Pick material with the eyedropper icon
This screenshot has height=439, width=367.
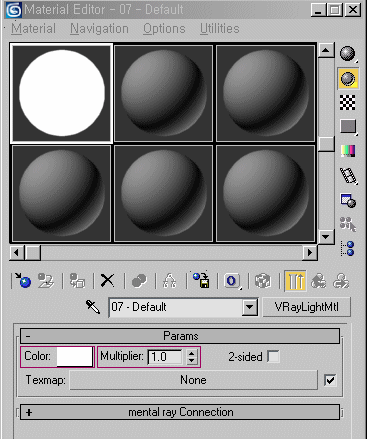coord(93,307)
